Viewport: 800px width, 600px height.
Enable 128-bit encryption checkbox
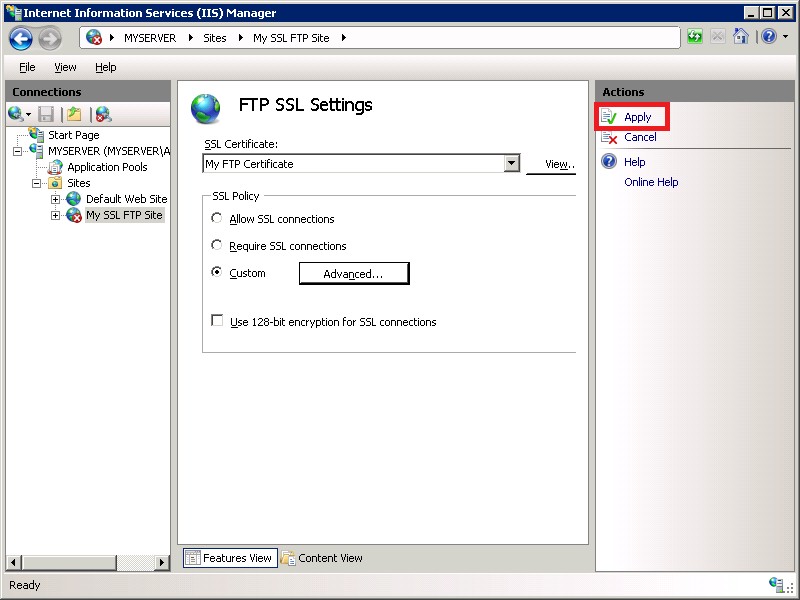point(217,321)
